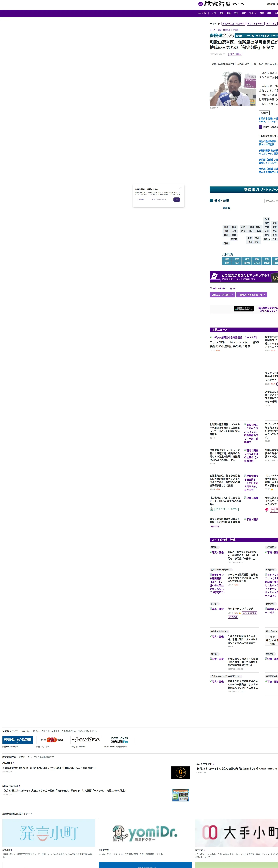
Task: Select 和歌山 on the constituency map
Action: pyautogui.click(x=267, y=239)
